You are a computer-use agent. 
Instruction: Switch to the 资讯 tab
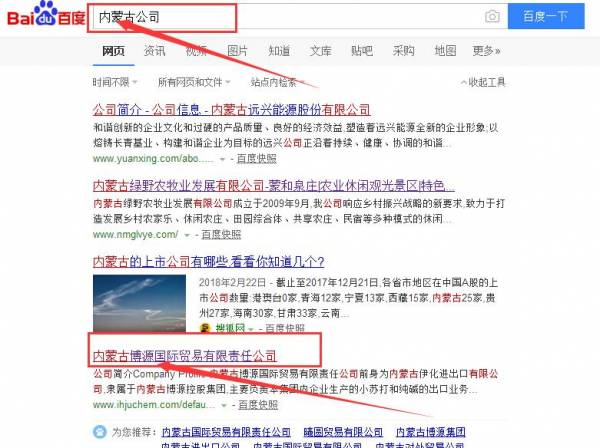pyautogui.click(x=155, y=51)
